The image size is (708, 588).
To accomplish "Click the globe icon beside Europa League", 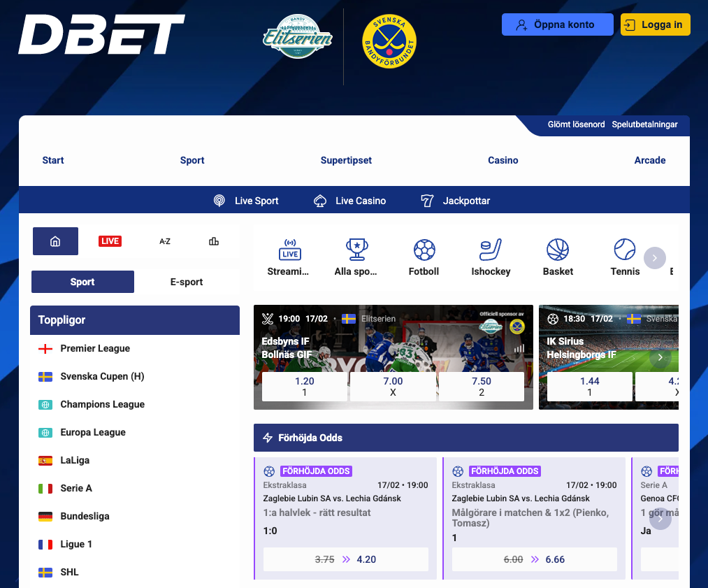I will pyautogui.click(x=45, y=433).
